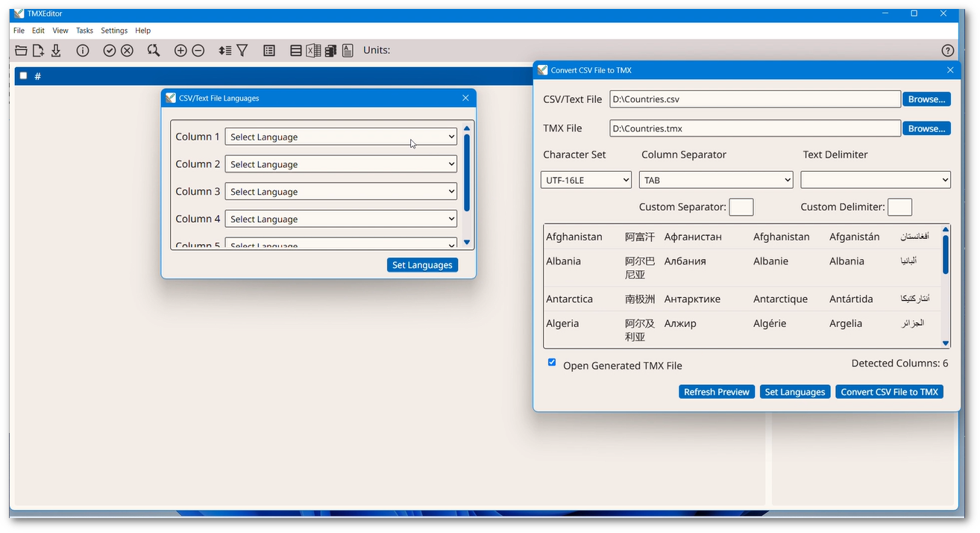980x533 pixels.
Task: Open the Tasks menu
Action: (84, 31)
